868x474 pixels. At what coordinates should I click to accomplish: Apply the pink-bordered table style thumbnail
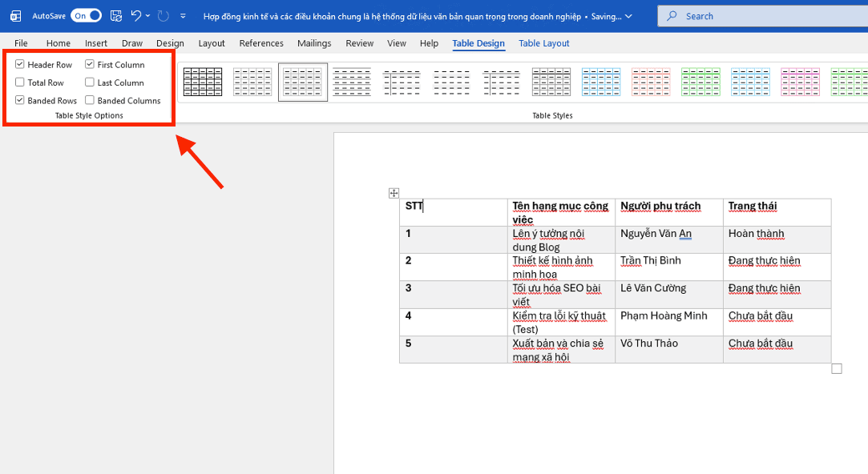coord(800,82)
